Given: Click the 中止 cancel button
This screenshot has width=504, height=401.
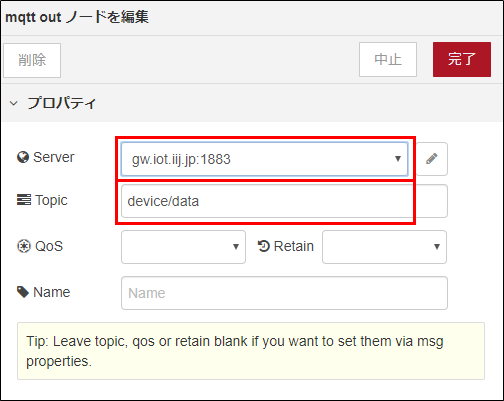Looking at the screenshot, I should pos(388,59).
